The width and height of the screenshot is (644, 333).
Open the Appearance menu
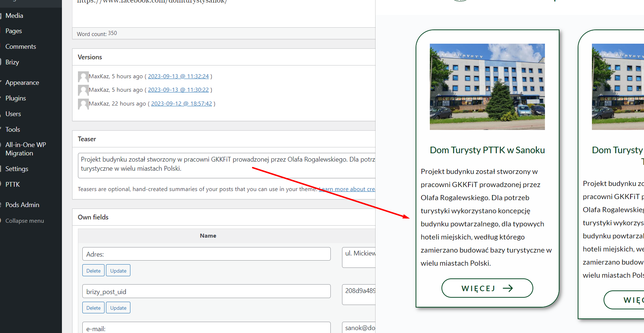[x=22, y=83]
